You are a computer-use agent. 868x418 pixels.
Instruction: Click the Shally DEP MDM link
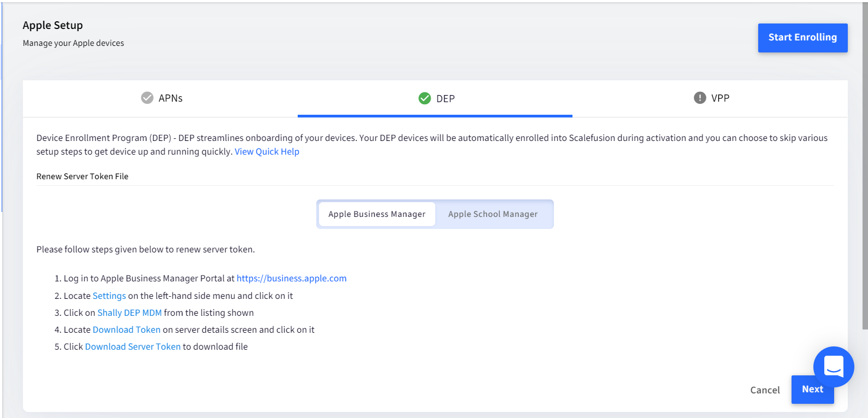(129, 313)
